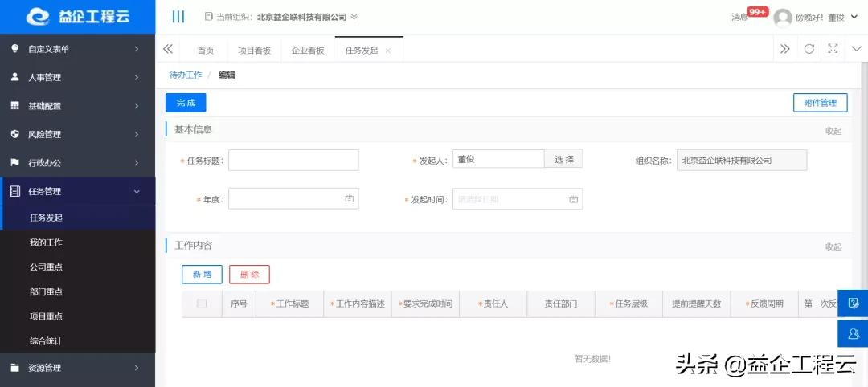Open the 99+ messages badge
The image size is (868, 387).
coord(757,11)
